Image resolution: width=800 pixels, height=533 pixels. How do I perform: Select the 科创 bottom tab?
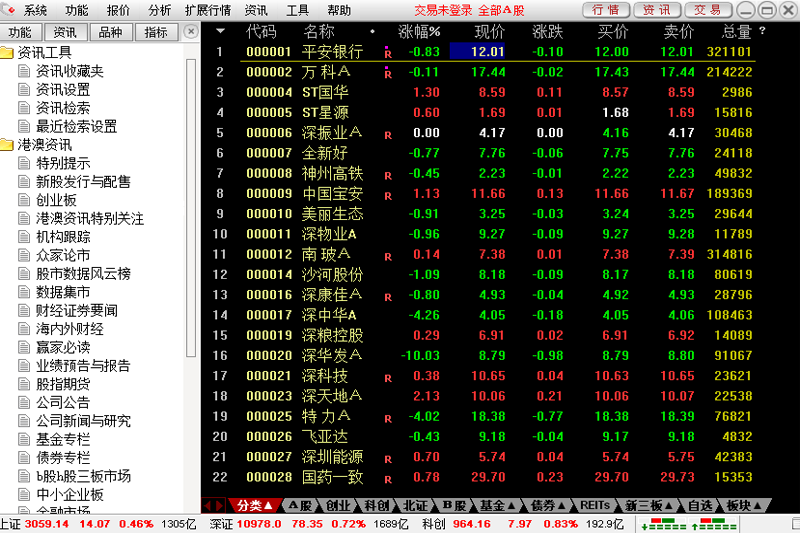click(377, 505)
